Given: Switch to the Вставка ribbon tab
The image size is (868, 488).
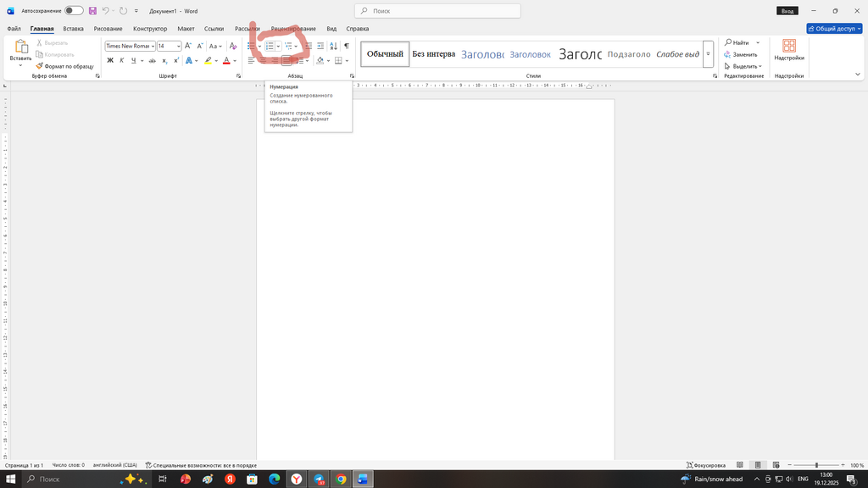Looking at the screenshot, I should [73, 29].
